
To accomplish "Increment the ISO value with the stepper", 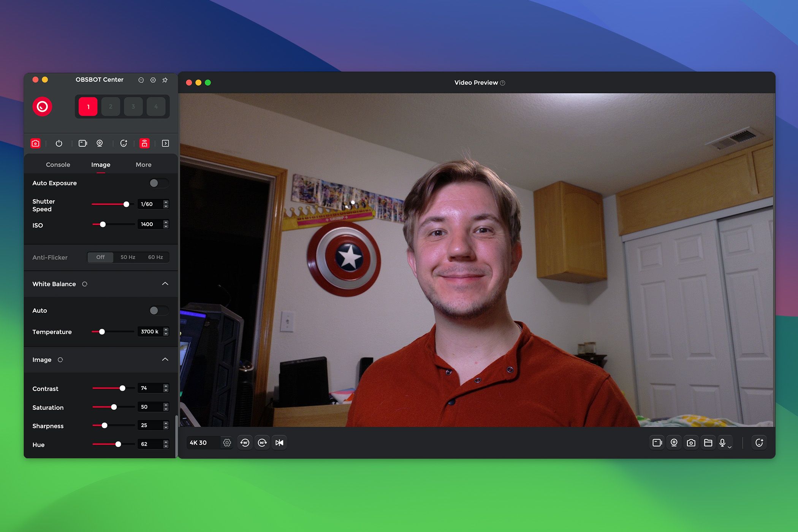I will click(x=166, y=222).
